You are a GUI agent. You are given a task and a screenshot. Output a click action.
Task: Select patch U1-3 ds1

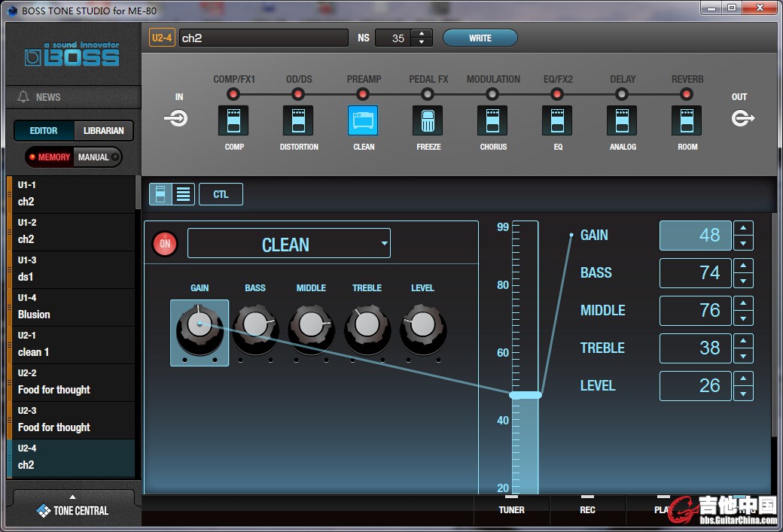click(71, 269)
